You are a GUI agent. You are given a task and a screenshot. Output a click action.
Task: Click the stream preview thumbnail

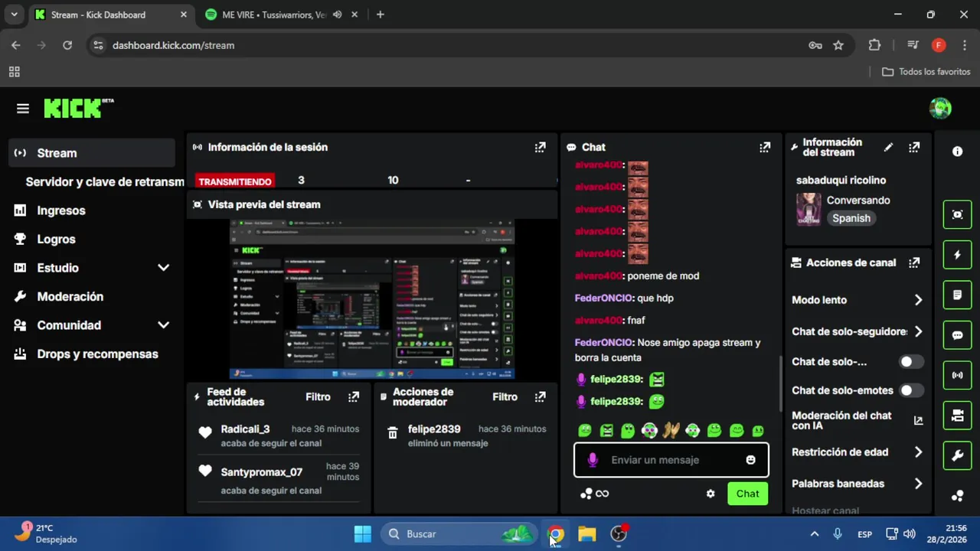coord(372,298)
